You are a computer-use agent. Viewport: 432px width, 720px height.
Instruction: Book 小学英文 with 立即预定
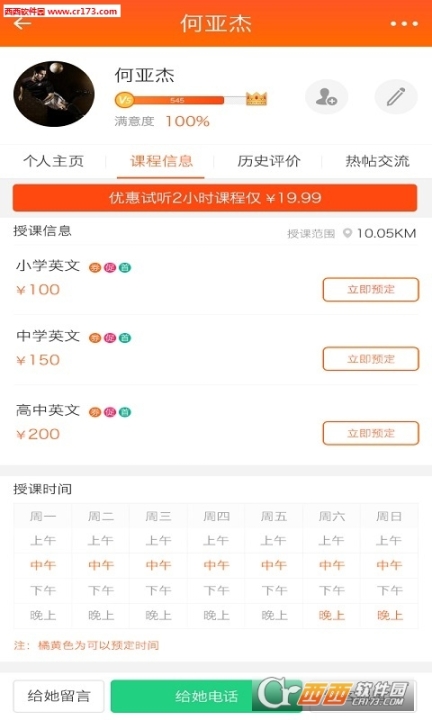click(371, 289)
